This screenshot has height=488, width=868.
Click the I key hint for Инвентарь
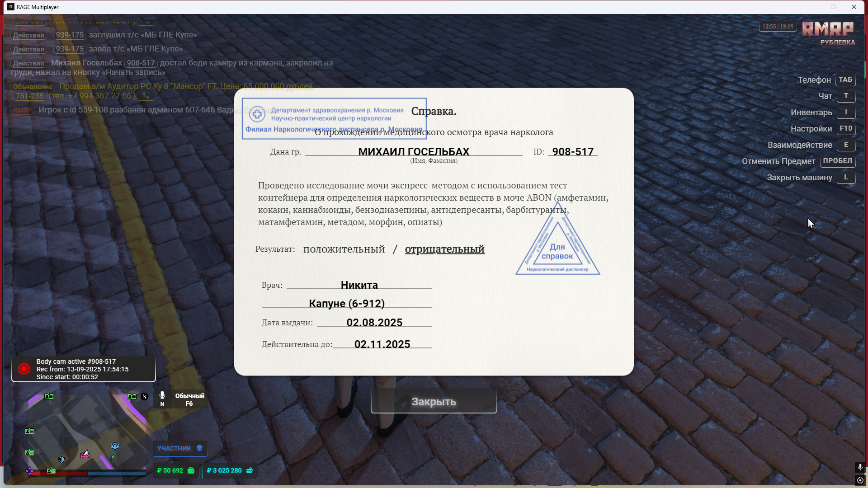point(846,112)
